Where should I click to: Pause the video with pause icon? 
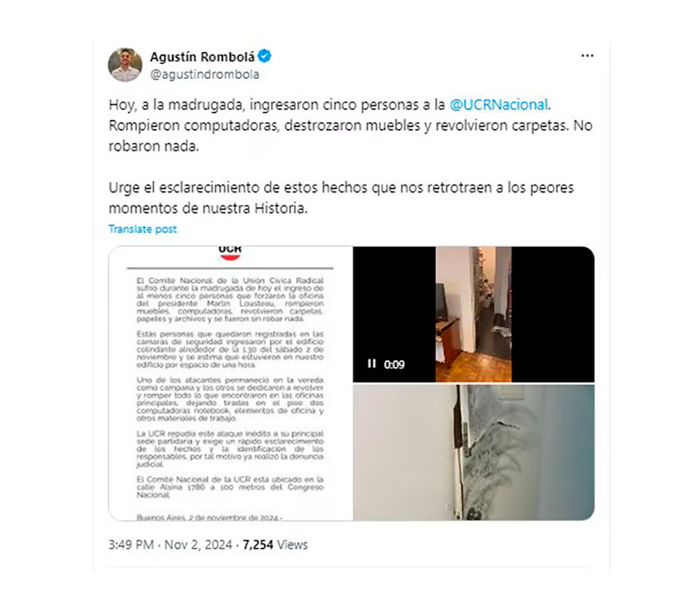[x=371, y=364]
